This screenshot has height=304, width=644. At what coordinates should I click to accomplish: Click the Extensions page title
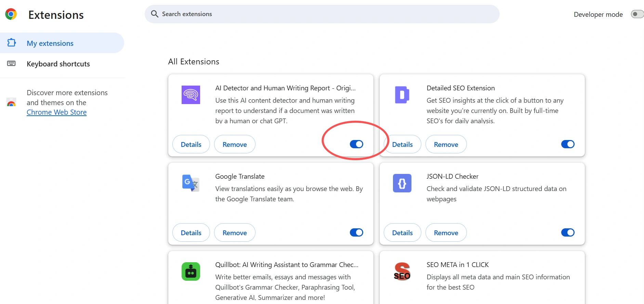(56, 15)
